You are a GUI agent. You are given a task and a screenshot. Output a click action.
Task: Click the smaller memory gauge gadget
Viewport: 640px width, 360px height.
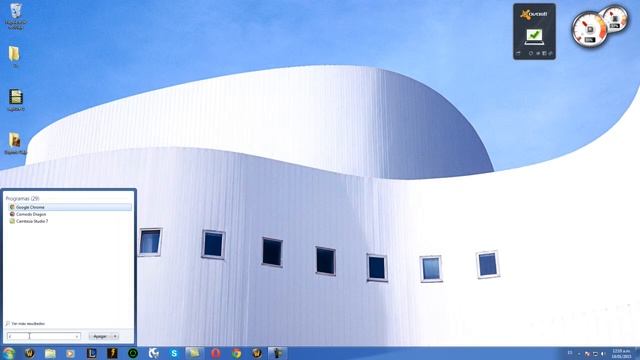pyautogui.click(x=615, y=18)
